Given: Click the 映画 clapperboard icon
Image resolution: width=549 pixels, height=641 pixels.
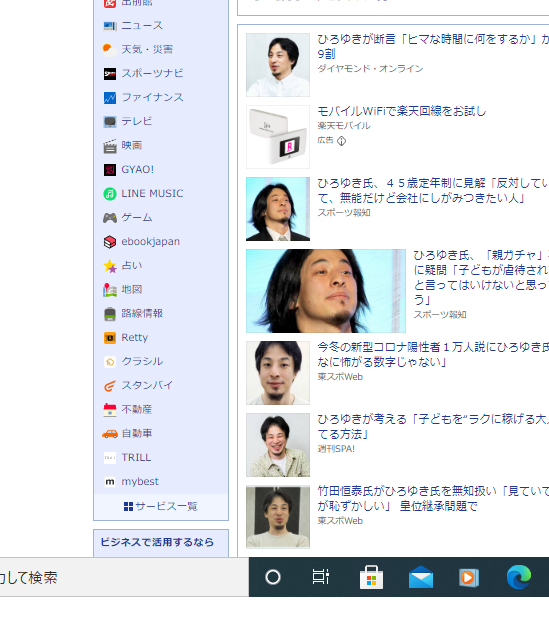Looking at the screenshot, I should pos(110,146).
